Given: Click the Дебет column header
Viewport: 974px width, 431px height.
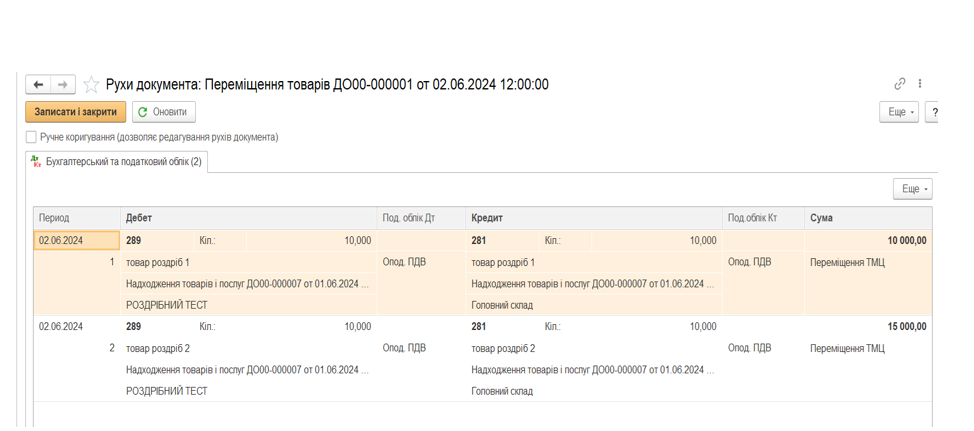Looking at the screenshot, I should click(x=140, y=217).
